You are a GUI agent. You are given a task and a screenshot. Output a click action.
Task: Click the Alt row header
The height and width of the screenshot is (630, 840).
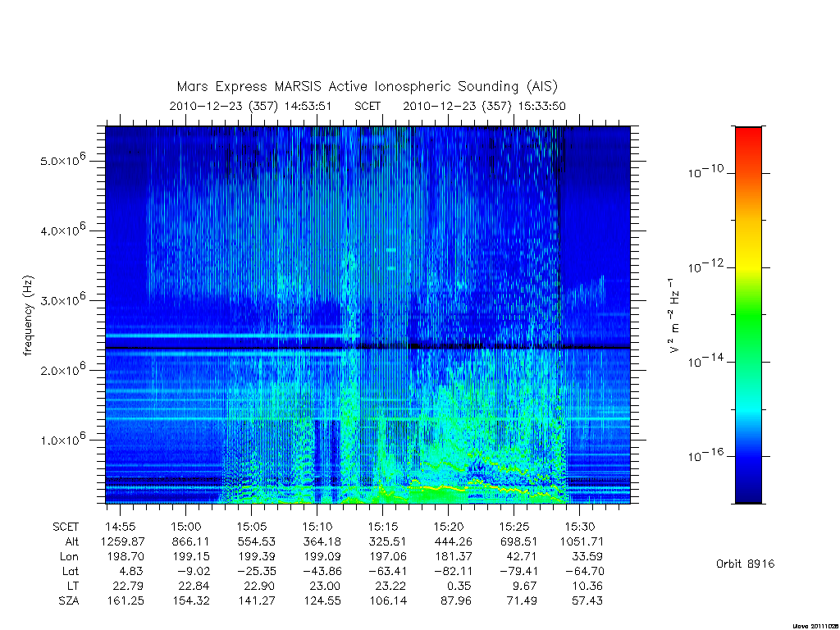(72, 541)
